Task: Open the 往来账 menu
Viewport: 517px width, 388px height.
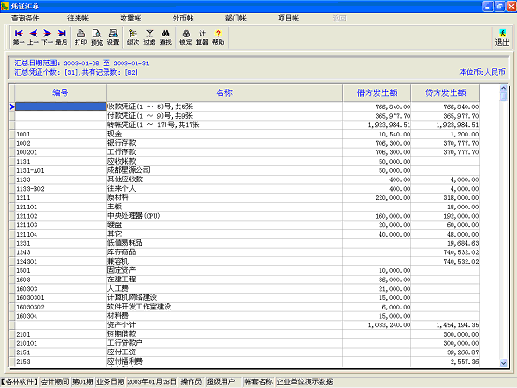Action: [x=78, y=18]
